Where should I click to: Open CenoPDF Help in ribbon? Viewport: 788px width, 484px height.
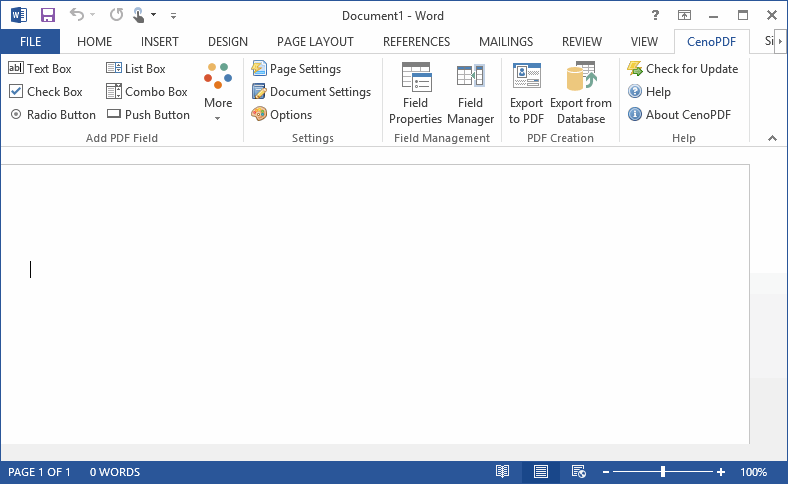(649, 91)
